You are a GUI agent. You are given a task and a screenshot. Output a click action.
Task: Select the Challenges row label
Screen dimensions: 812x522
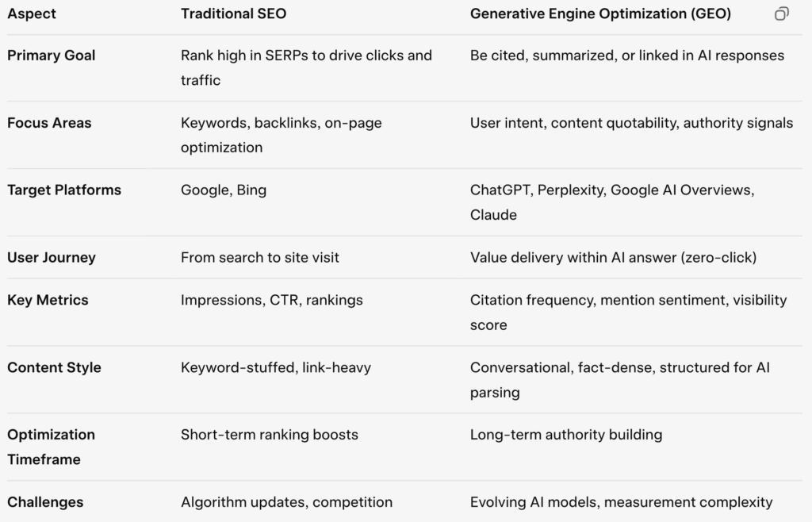[45, 502]
